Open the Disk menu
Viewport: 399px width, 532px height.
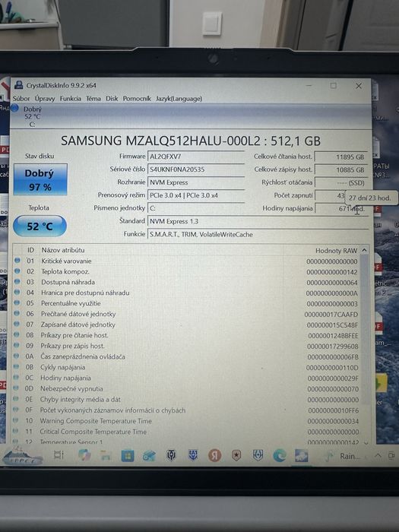click(x=112, y=98)
